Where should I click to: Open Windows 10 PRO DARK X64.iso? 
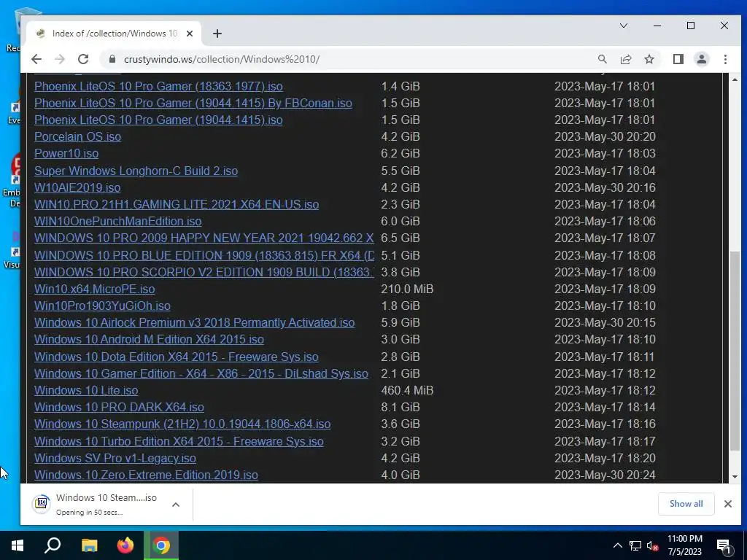tap(119, 407)
